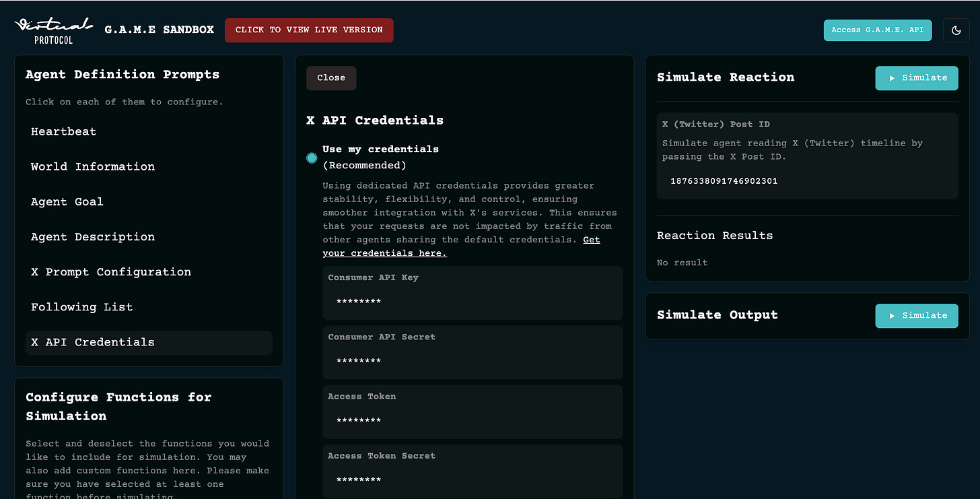Click the X Post ID value 1876338091746902301
This screenshot has height=499, width=980.
pyautogui.click(x=724, y=181)
